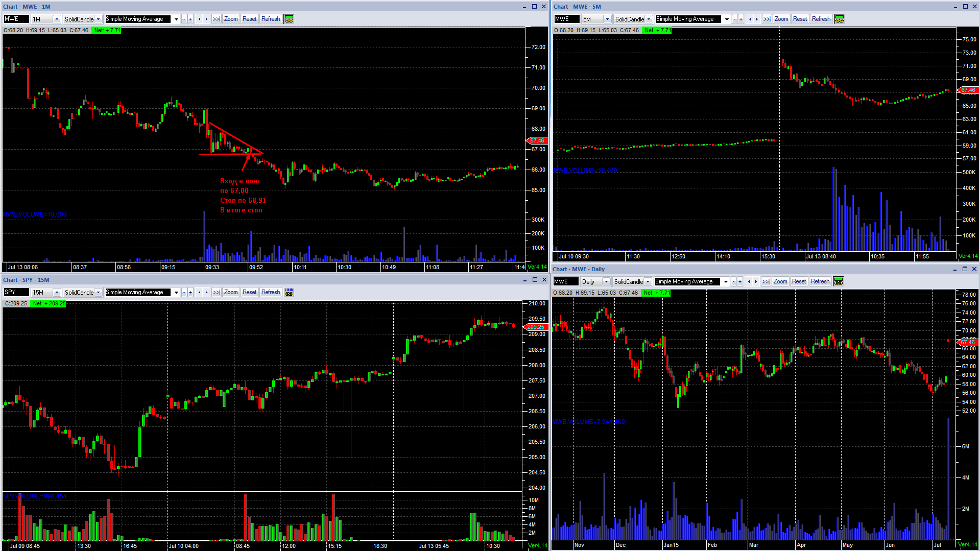Jump to latest (>>|) in SPY 15M chart
Screen dimensions: 980x551
[217, 292]
